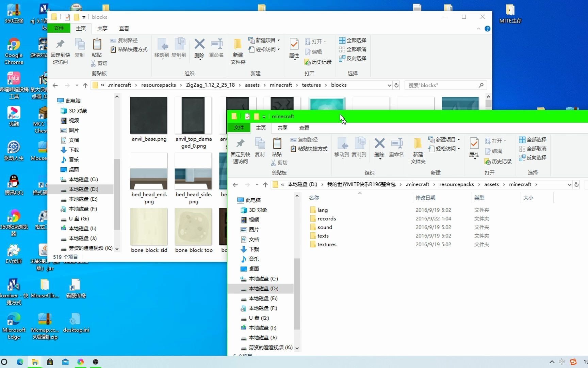Click the Rename (重命名) icon
The image size is (588, 368).
[216, 48]
